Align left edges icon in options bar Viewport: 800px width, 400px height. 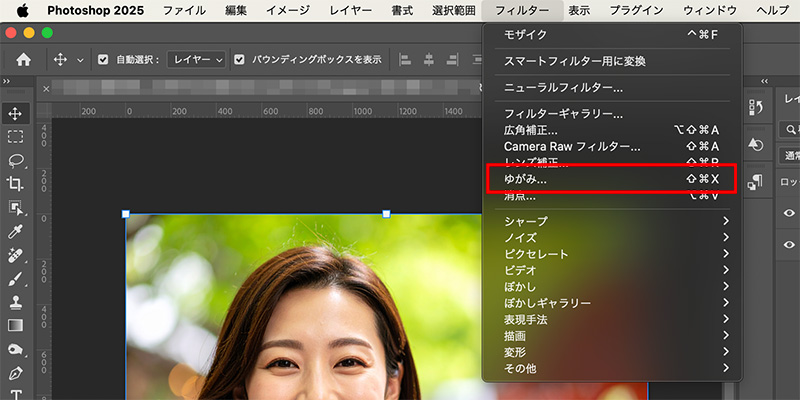tap(405, 60)
